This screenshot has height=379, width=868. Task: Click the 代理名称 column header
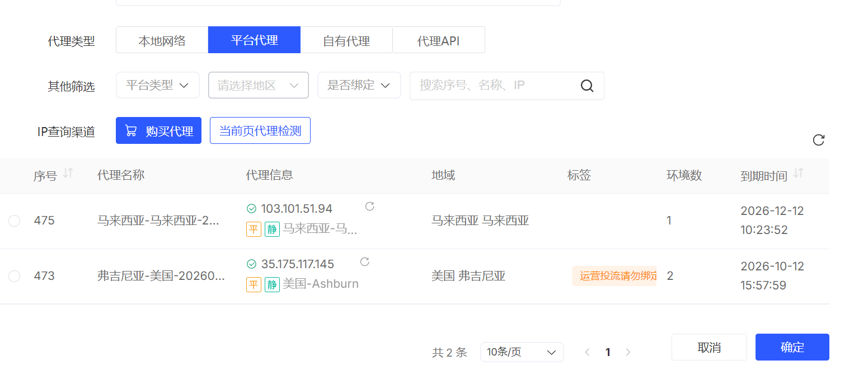[121, 175]
